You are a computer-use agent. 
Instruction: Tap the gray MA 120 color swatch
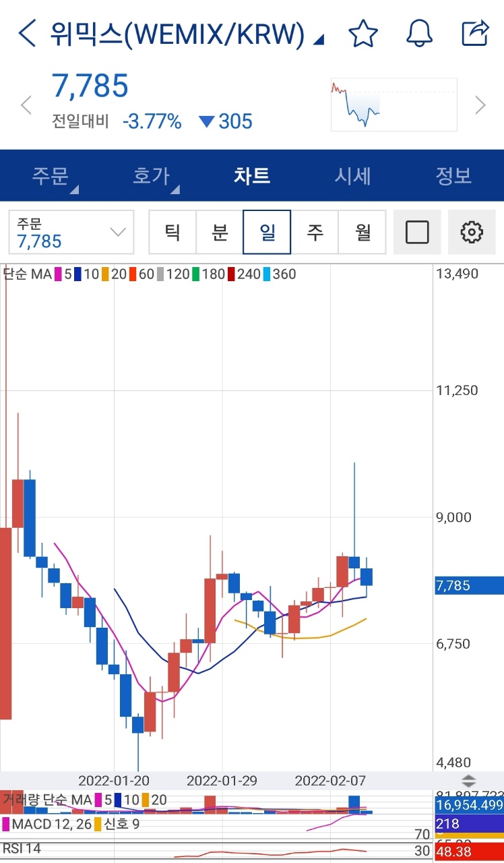tap(160, 274)
